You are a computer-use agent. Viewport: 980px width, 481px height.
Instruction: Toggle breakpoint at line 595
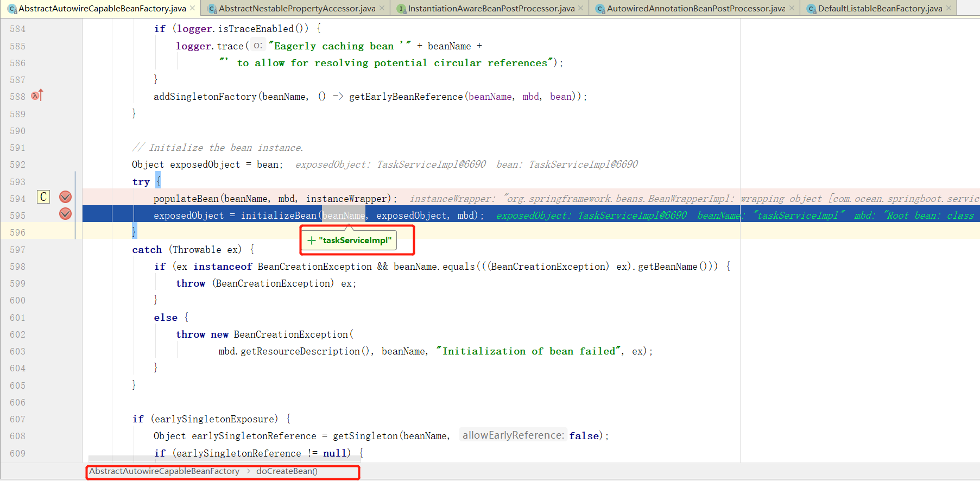[x=65, y=213]
